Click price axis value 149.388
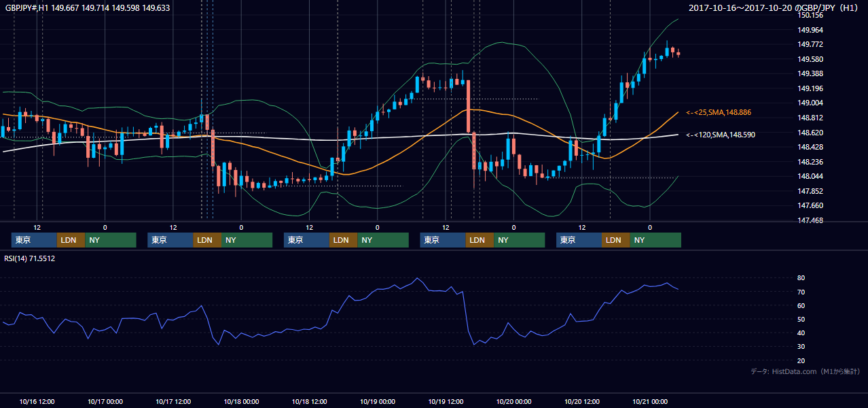This screenshot has width=868, height=408. (810, 73)
